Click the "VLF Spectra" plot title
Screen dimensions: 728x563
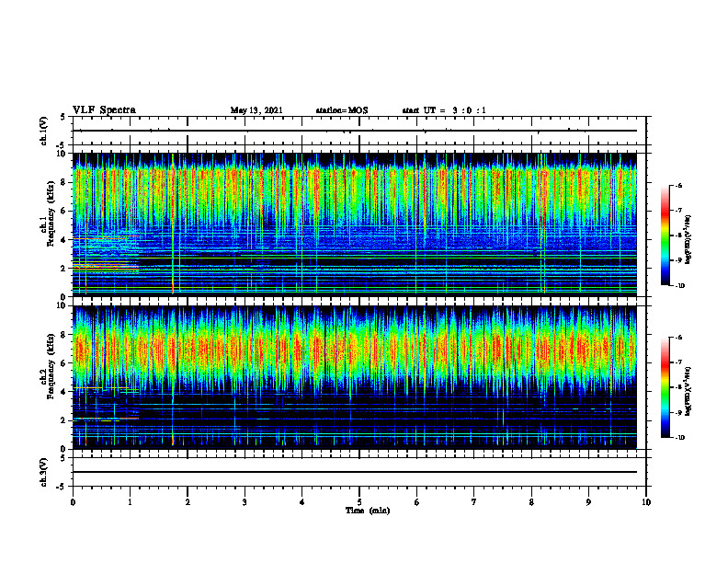point(104,110)
